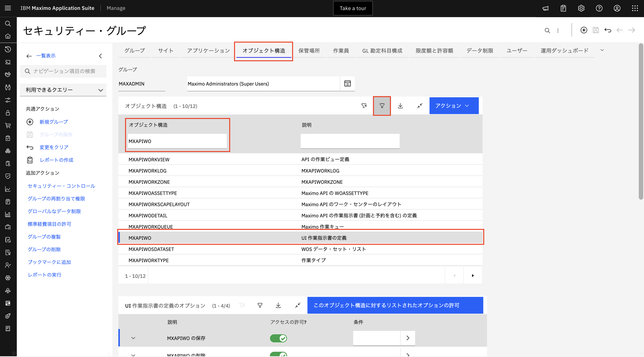Screen dimensions: 644x357
Task: Expand the MXAPIWO の保存 row details chevron
Action: 133,338
